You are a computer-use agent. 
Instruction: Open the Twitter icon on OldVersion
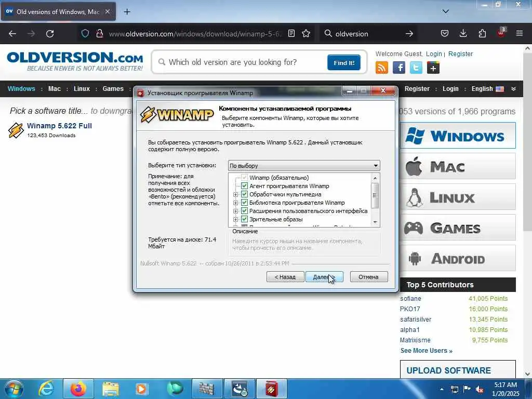416,68
